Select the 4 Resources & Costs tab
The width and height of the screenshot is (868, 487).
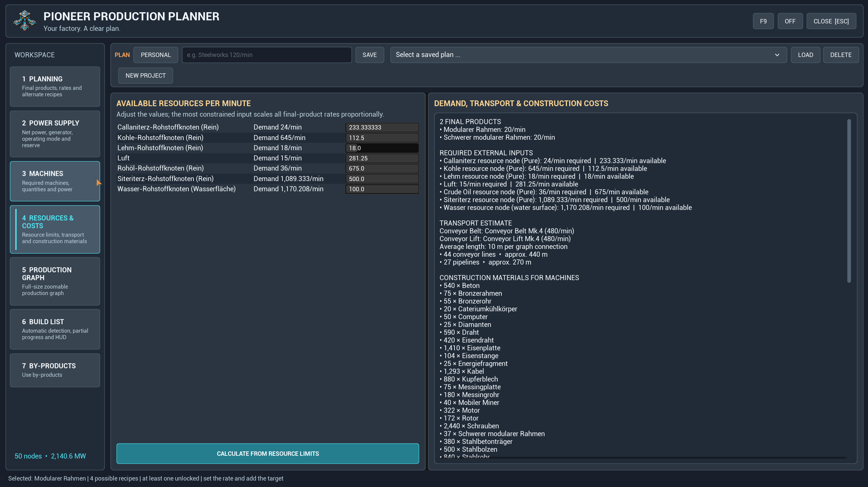tap(55, 229)
